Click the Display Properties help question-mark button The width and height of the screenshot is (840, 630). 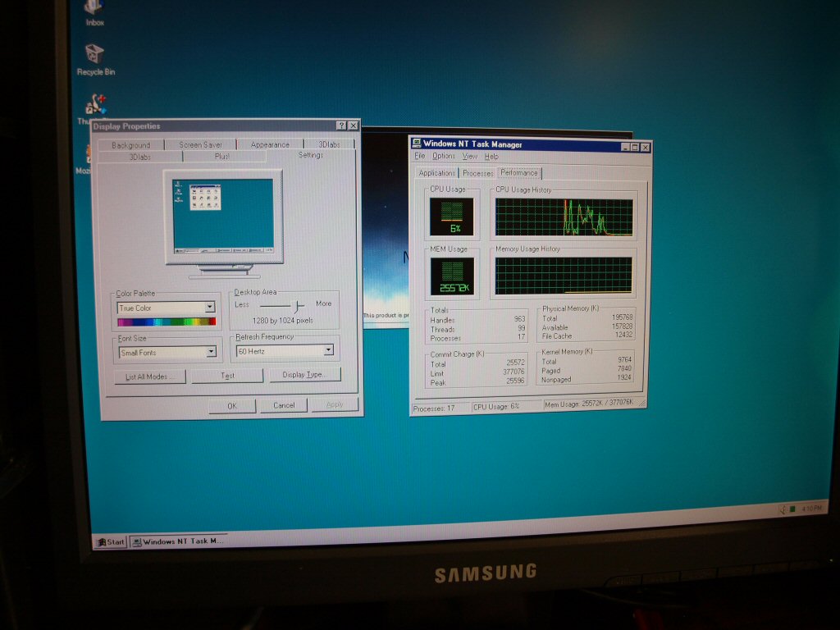pyautogui.click(x=341, y=126)
